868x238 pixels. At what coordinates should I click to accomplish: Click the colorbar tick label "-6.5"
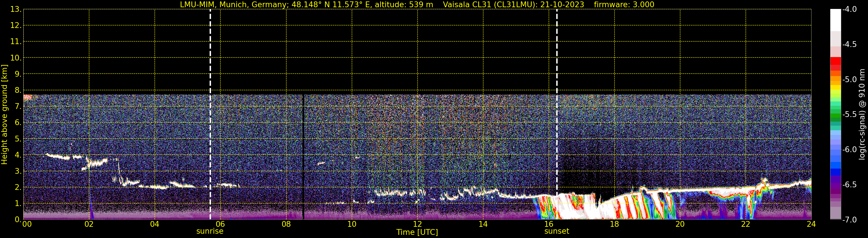[849, 185]
